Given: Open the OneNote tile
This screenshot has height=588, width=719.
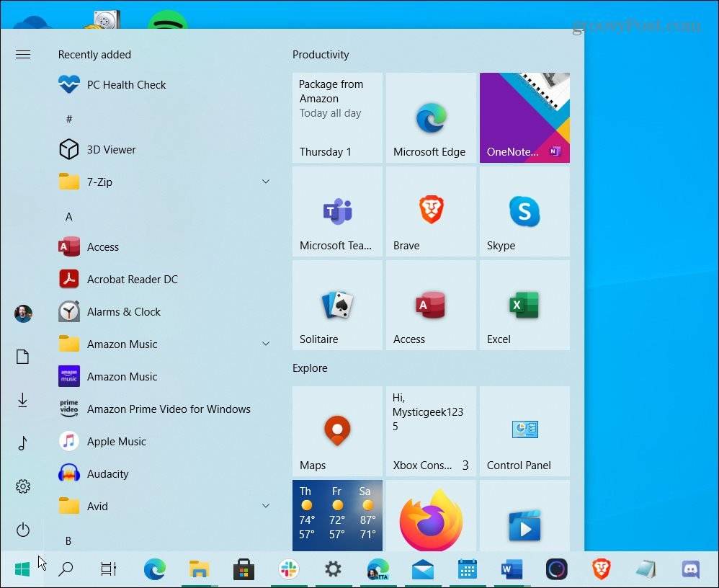Looking at the screenshot, I should click(524, 117).
